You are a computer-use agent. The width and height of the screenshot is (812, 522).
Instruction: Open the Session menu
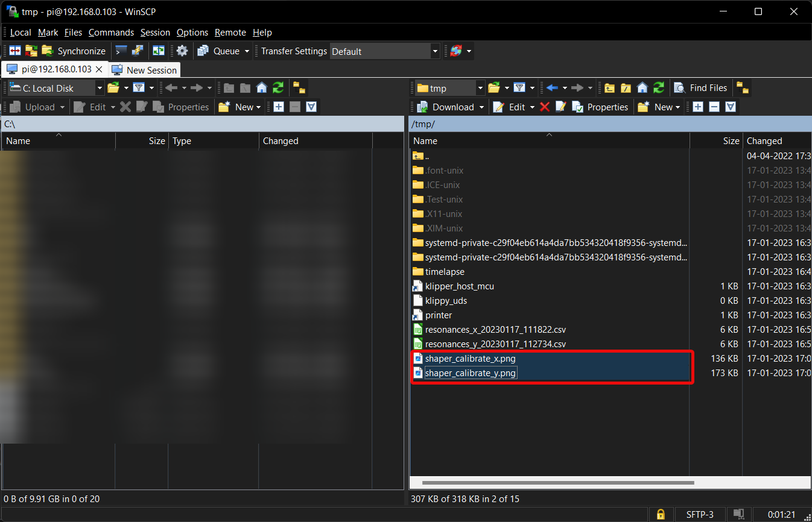155,33
